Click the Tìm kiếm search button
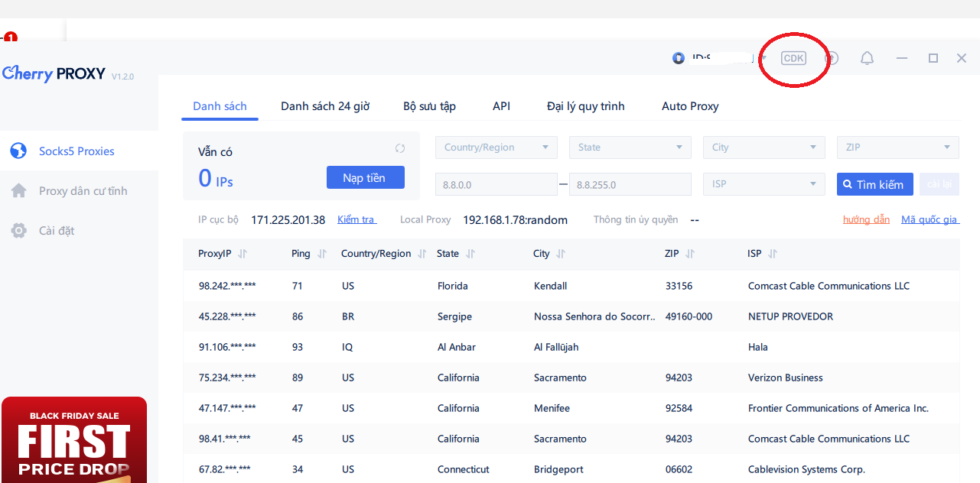 pyautogui.click(x=874, y=184)
